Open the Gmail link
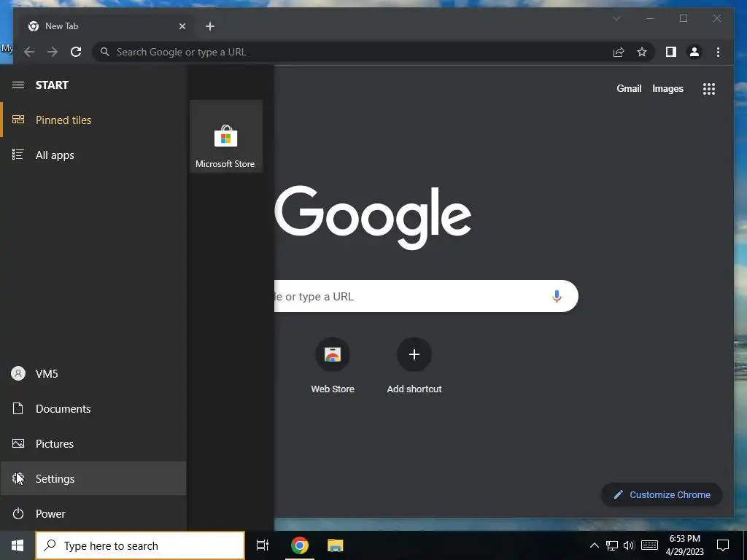Viewport: 747px width, 560px height. tap(629, 88)
